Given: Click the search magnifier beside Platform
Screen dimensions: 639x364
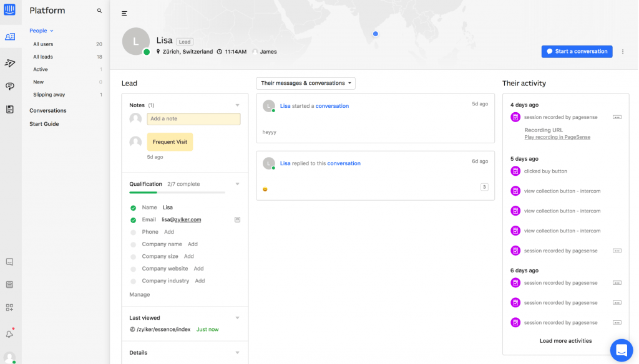Looking at the screenshot, I should (x=99, y=11).
